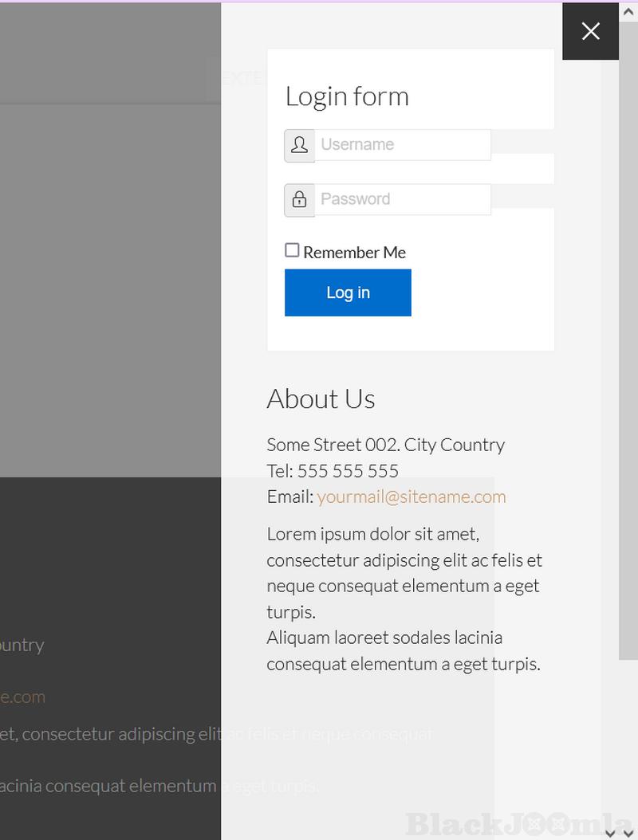The image size is (638, 840).
Task: Click the partially hidden orange footer email link
Action: pyautogui.click(x=22, y=697)
